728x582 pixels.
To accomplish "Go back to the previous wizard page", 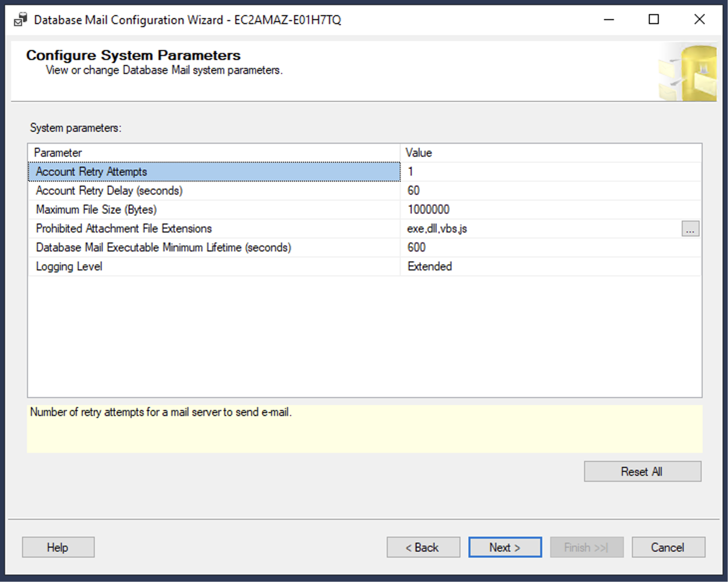I will [x=423, y=547].
